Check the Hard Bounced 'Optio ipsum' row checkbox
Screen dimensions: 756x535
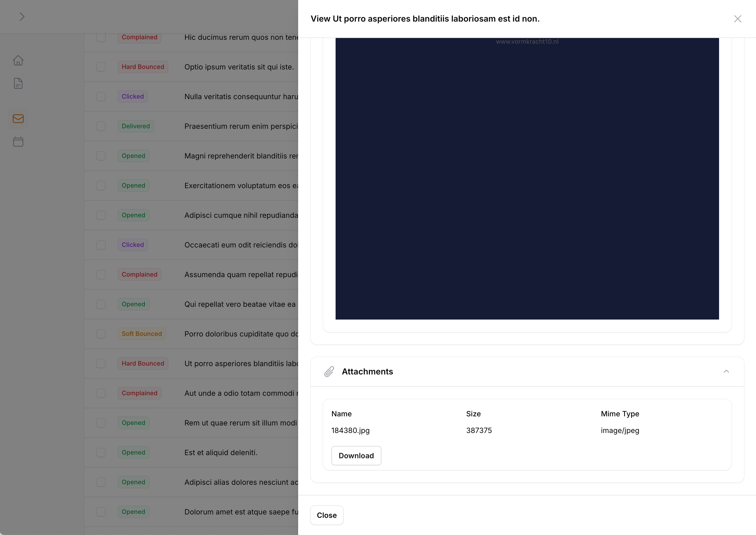coord(101,67)
